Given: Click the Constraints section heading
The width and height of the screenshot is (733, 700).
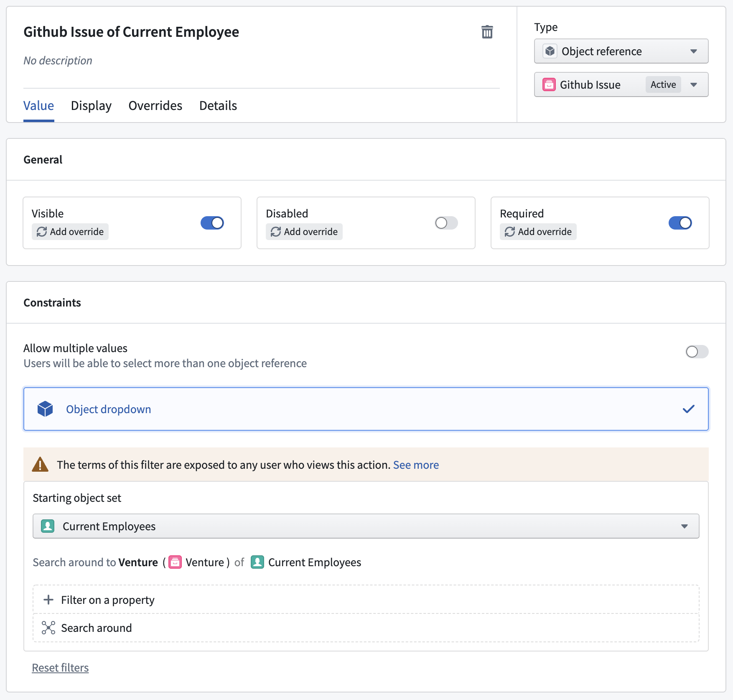Looking at the screenshot, I should tap(52, 303).
